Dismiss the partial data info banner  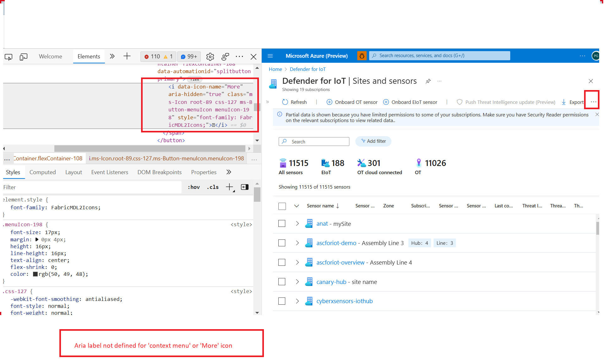(x=597, y=115)
